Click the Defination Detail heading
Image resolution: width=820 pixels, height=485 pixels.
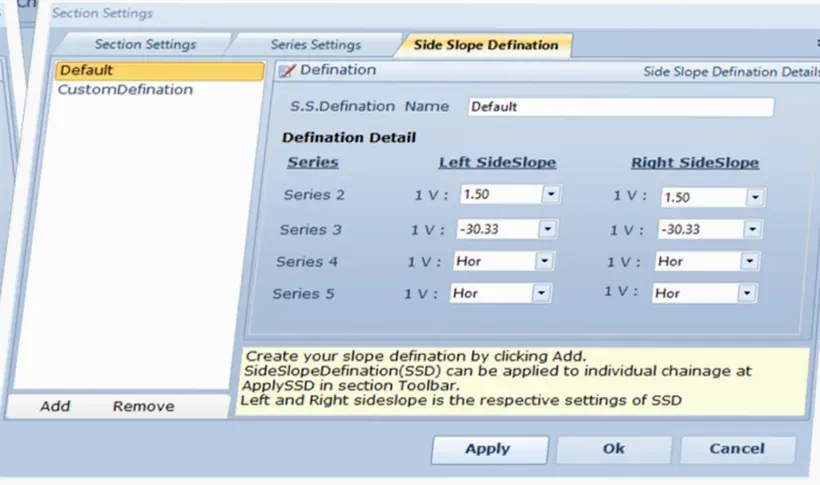[x=349, y=138]
